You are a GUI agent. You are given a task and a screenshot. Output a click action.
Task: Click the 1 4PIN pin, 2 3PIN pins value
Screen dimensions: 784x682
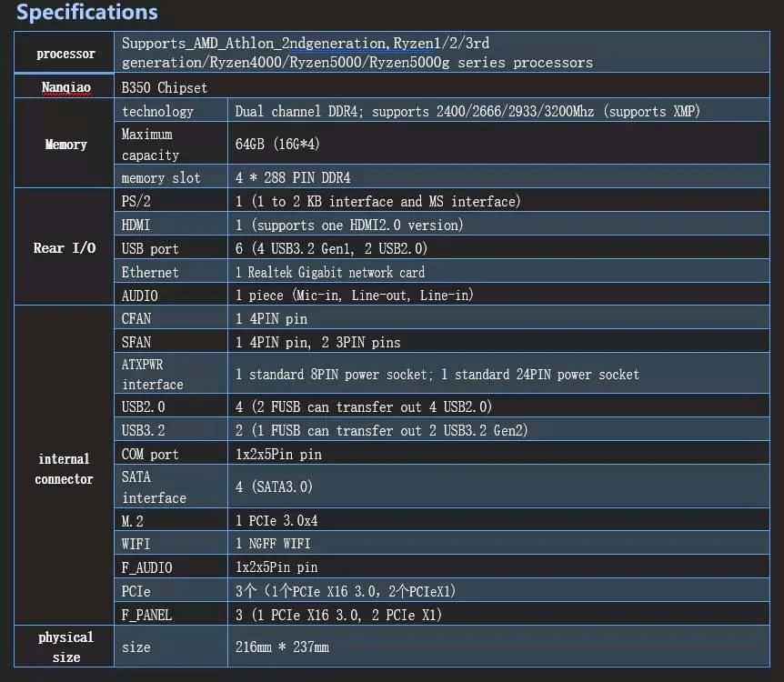[x=317, y=342]
